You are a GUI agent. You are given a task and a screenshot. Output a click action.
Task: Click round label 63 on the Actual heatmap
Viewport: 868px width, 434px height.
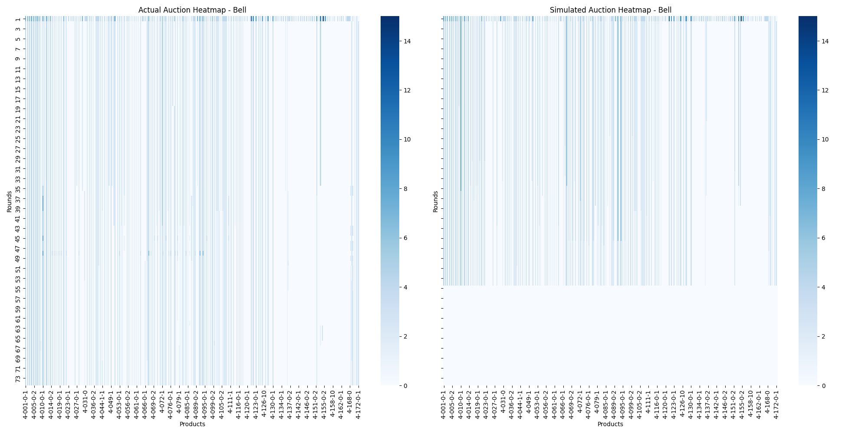pos(18,329)
